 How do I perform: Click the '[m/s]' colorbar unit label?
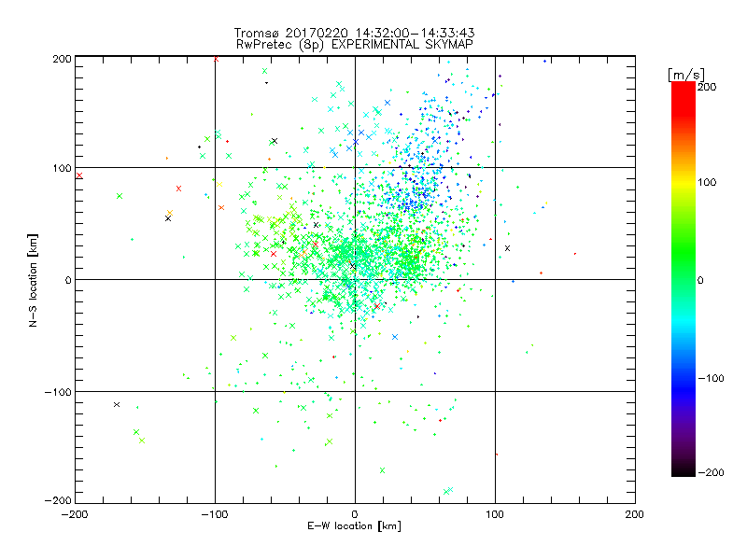click(x=686, y=75)
